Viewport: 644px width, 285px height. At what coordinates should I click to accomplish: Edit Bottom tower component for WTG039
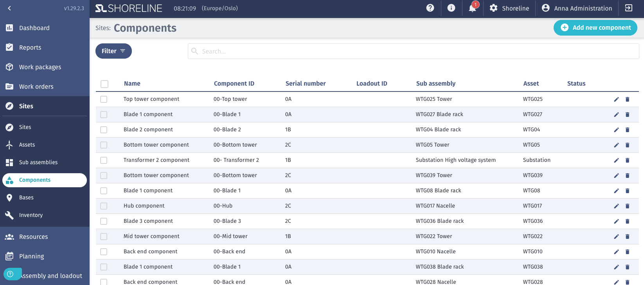[x=616, y=176]
